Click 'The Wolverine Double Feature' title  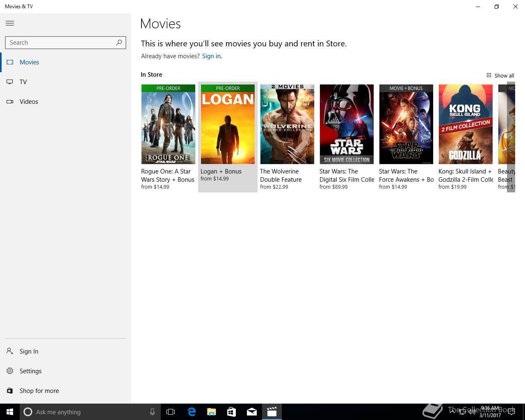coord(281,176)
